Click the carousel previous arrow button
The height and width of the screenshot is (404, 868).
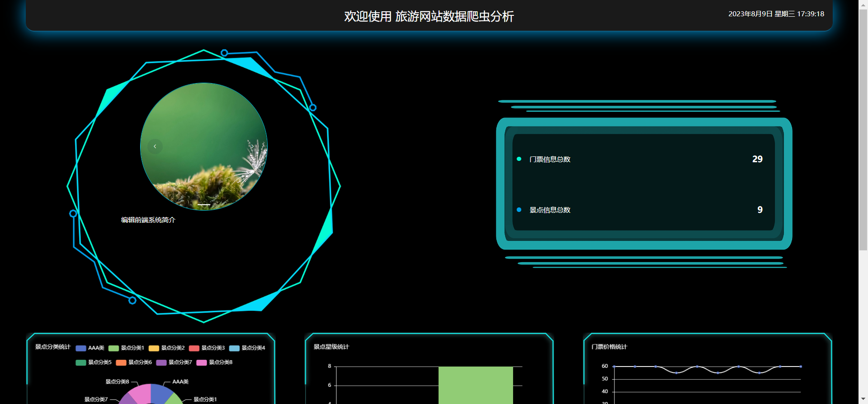(155, 146)
